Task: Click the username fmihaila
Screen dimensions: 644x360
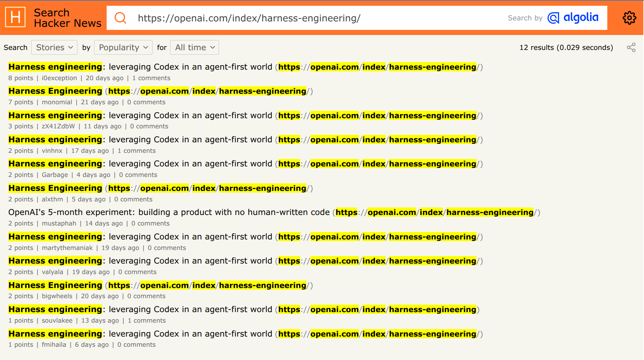Action: pos(54,345)
